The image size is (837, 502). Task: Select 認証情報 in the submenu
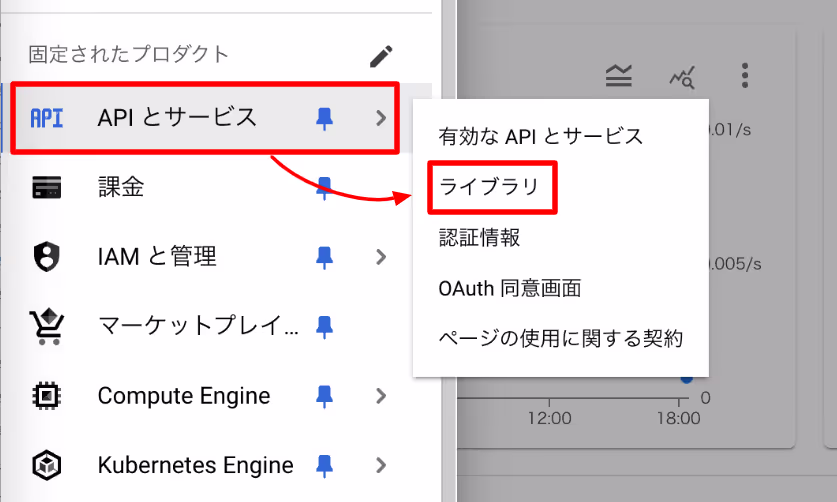pos(479,238)
